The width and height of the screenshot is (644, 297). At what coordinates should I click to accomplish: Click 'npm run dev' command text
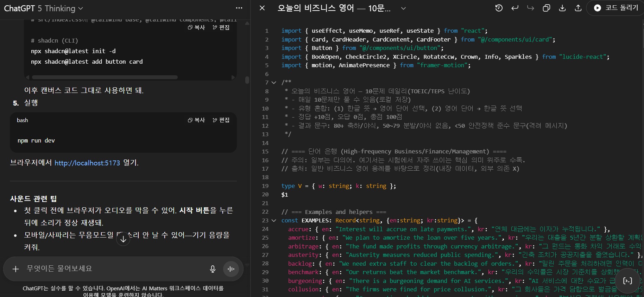[36, 140]
